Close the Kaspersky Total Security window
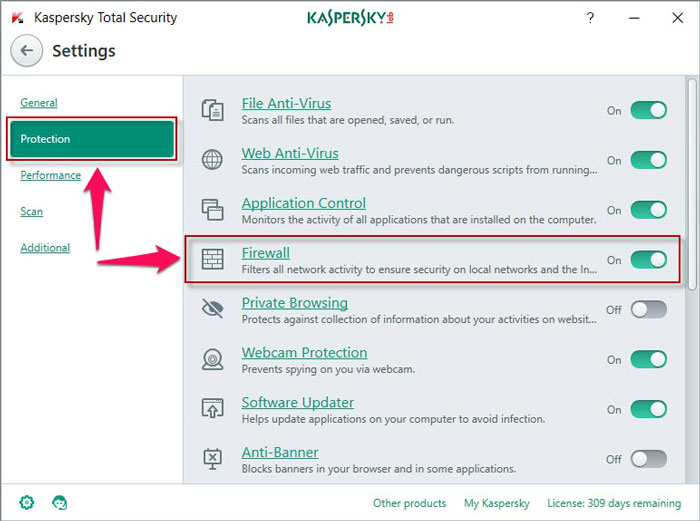 pos(677,18)
